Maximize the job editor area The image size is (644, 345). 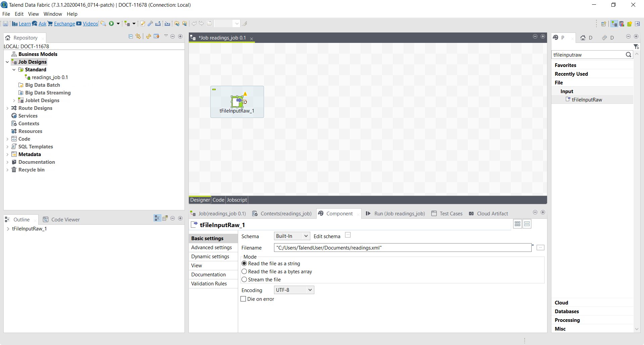(x=543, y=36)
